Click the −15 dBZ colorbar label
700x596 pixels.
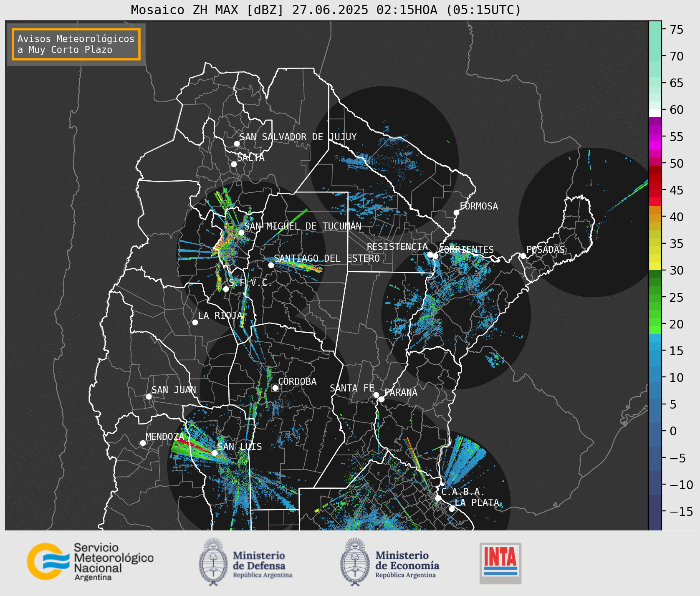click(681, 511)
